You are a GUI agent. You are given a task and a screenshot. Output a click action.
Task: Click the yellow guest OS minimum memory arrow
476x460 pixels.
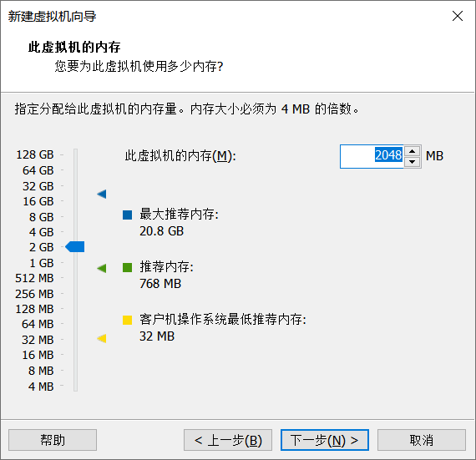pos(102,338)
